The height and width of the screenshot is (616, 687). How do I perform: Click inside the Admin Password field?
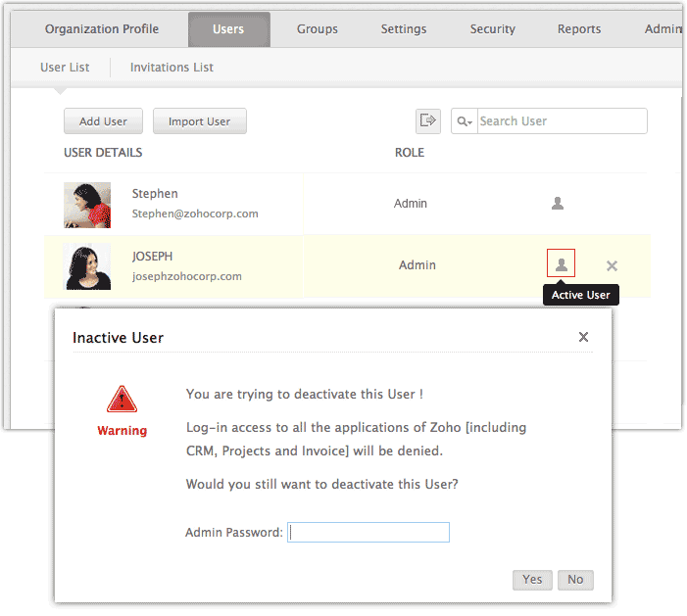(368, 533)
